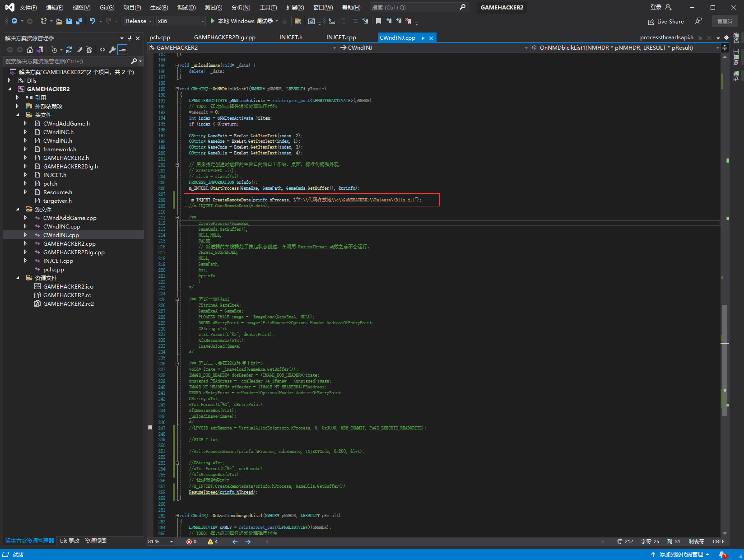Open the 生成(B) menu

pyautogui.click(x=159, y=7)
